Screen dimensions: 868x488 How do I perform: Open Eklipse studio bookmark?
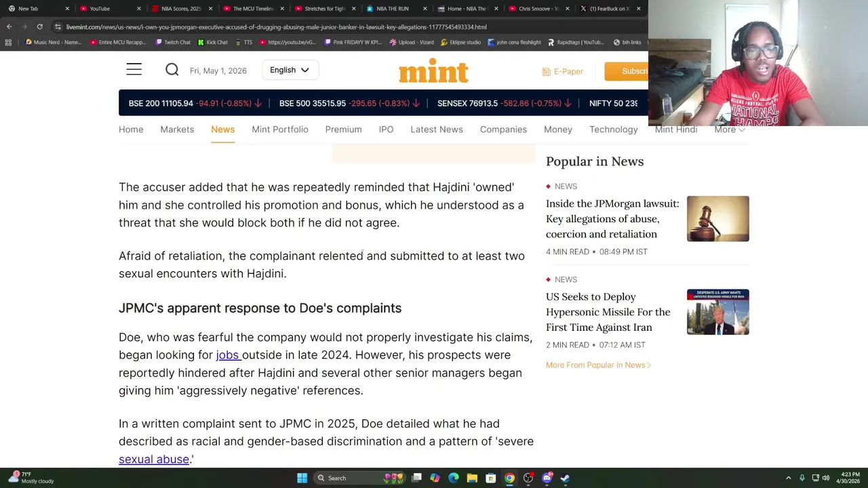pos(460,42)
